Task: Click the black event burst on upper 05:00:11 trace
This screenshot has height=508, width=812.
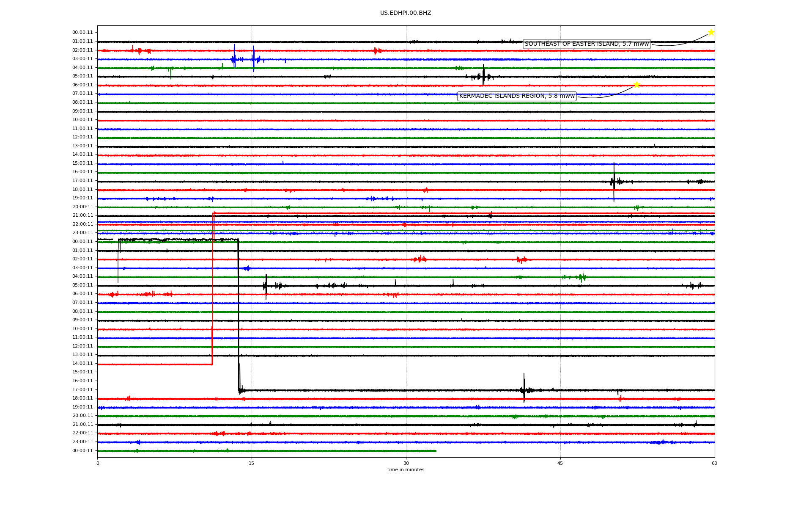Action: tap(483, 76)
